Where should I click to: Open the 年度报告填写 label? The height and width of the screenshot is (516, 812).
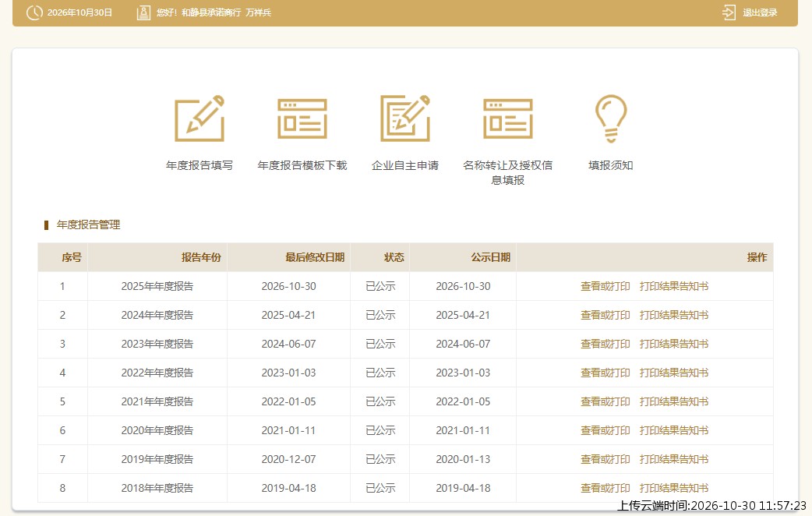pyautogui.click(x=199, y=165)
